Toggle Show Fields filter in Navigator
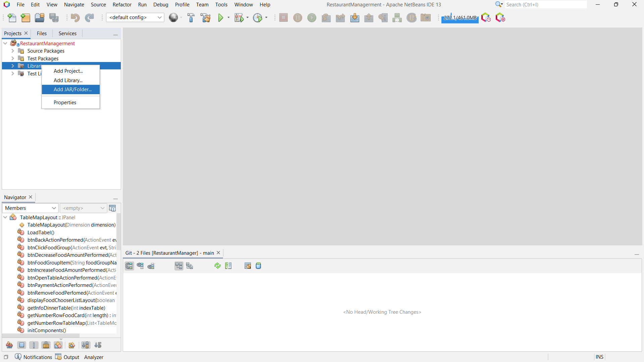The image size is (644, 362). tap(22, 345)
